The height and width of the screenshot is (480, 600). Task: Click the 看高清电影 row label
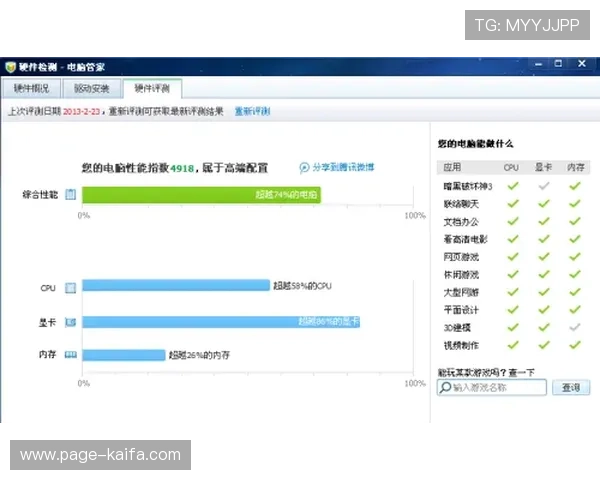pos(465,239)
